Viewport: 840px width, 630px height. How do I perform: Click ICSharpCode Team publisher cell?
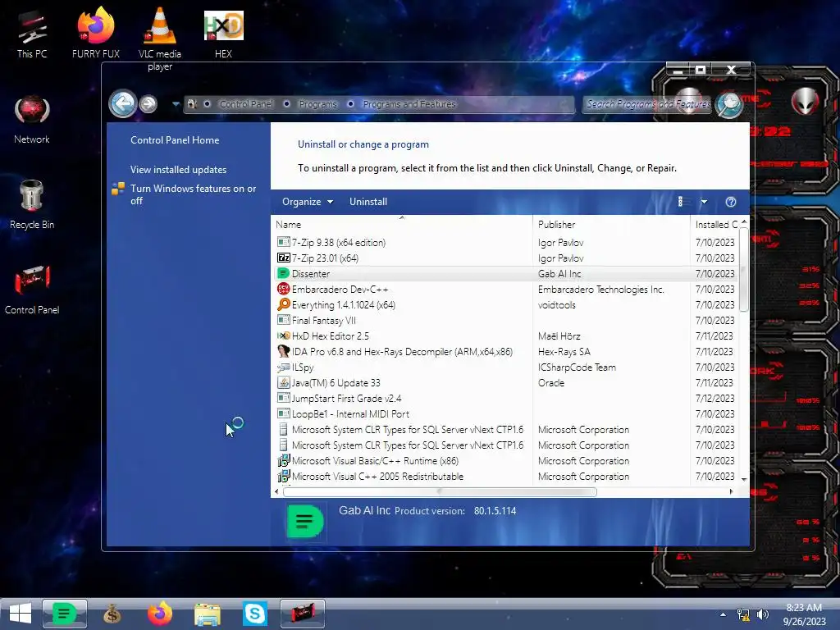tap(577, 367)
